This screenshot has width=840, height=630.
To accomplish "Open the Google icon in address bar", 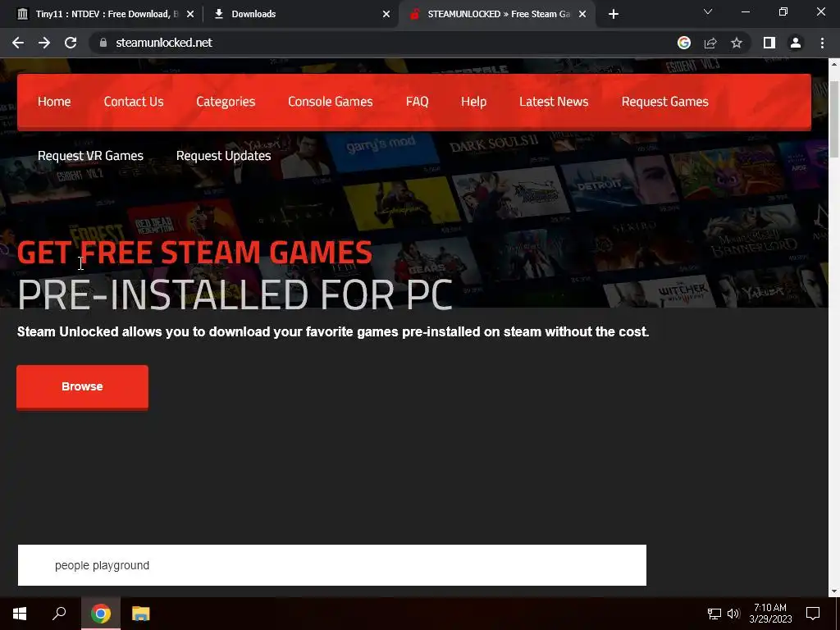I will [x=684, y=43].
